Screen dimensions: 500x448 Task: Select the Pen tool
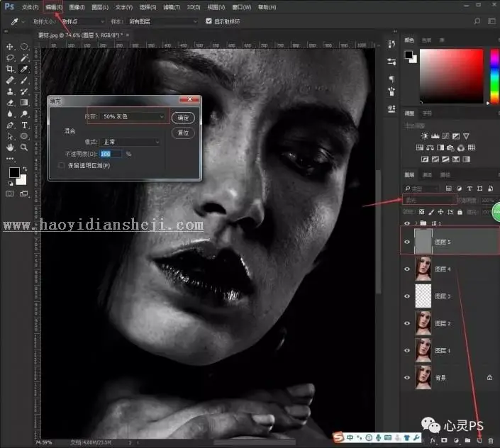click(10, 125)
